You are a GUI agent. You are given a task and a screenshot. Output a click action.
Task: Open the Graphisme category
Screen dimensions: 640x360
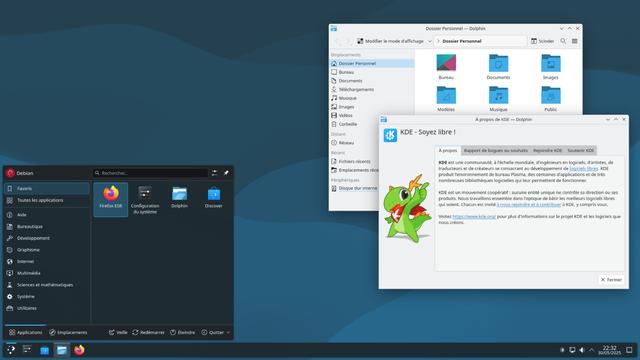pos(47,250)
